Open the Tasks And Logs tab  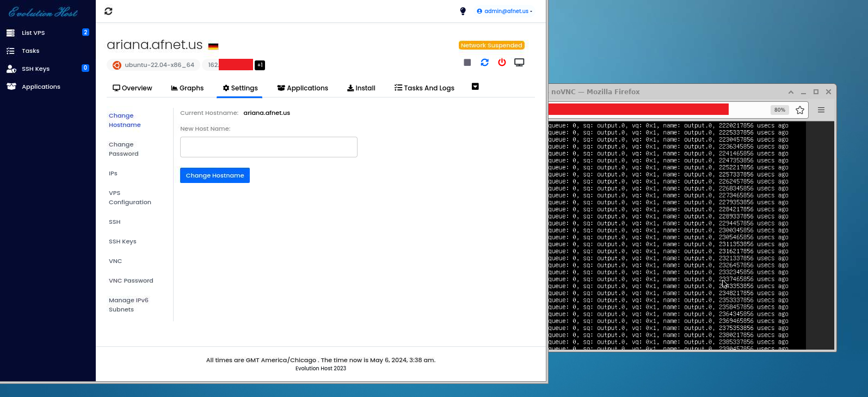[x=424, y=88]
